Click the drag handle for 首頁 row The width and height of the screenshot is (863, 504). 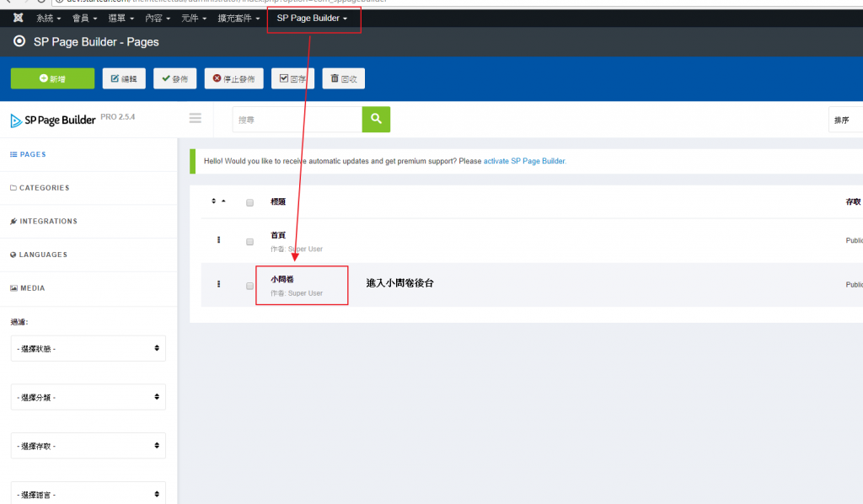(218, 240)
